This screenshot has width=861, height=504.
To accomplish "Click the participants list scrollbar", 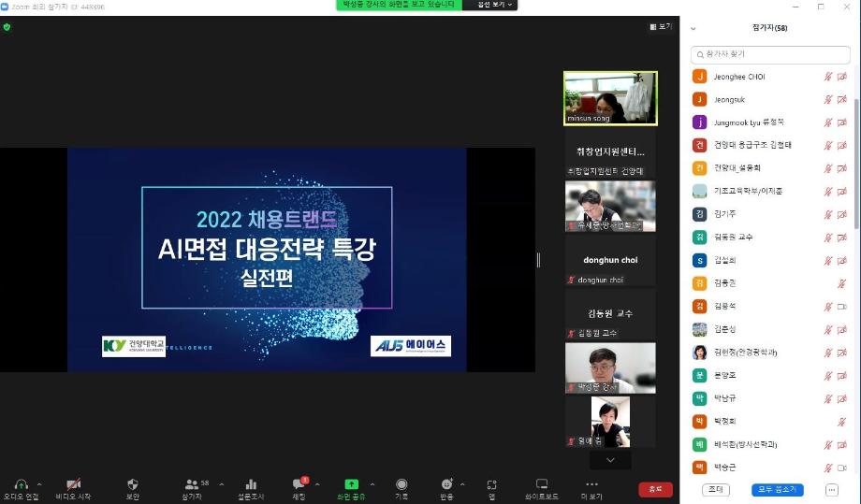I will 855,150.
